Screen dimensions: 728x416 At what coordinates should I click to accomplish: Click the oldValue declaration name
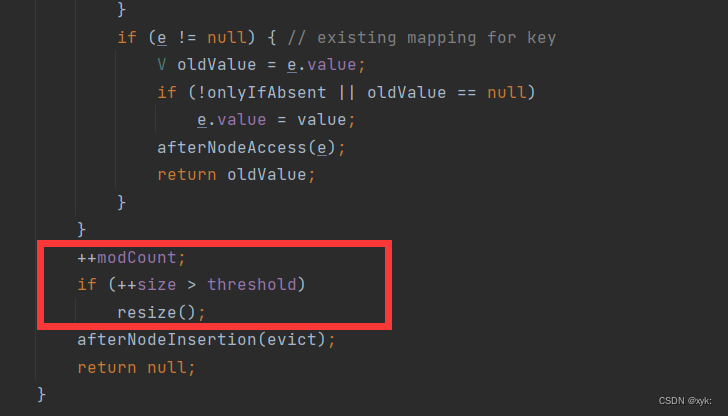pyautogui.click(x=216, y=65)
